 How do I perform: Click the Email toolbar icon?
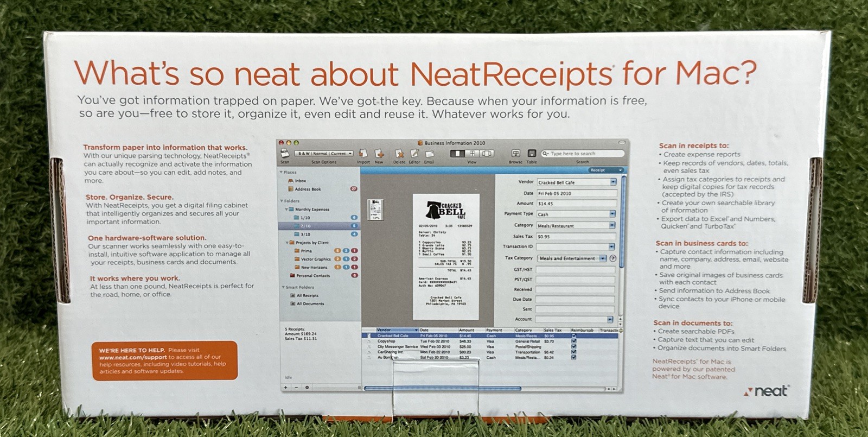tap(430, 154)
